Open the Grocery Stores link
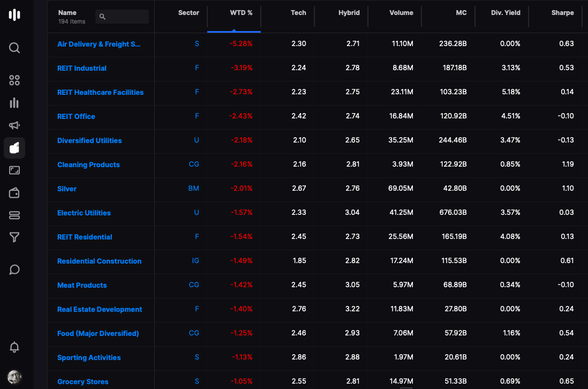 [x=82, y=381]
